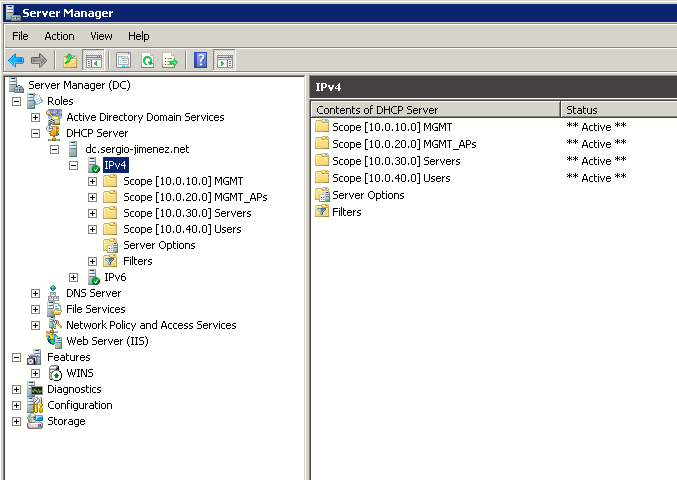
Task: Expand the Configuration node
Action: (x=16, y=405)
